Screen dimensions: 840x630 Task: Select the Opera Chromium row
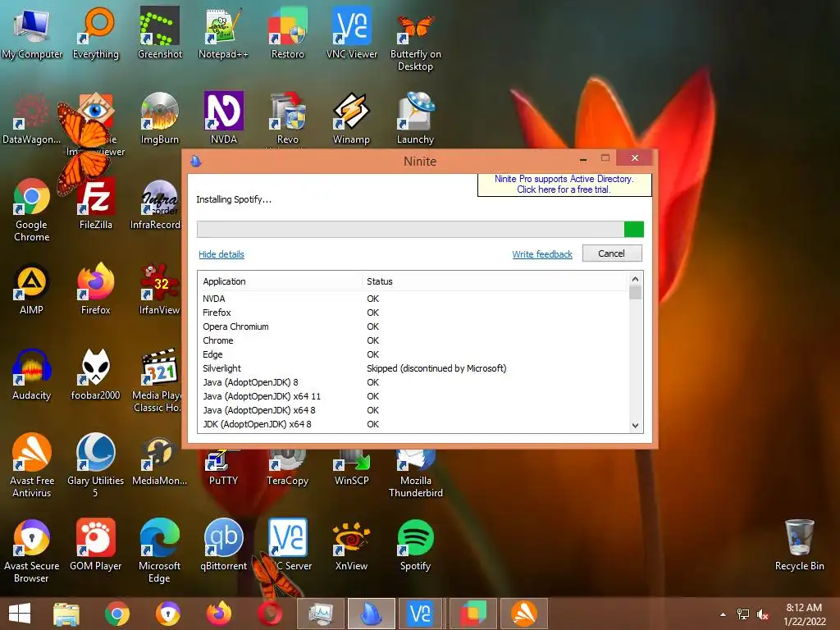[413, 326]
